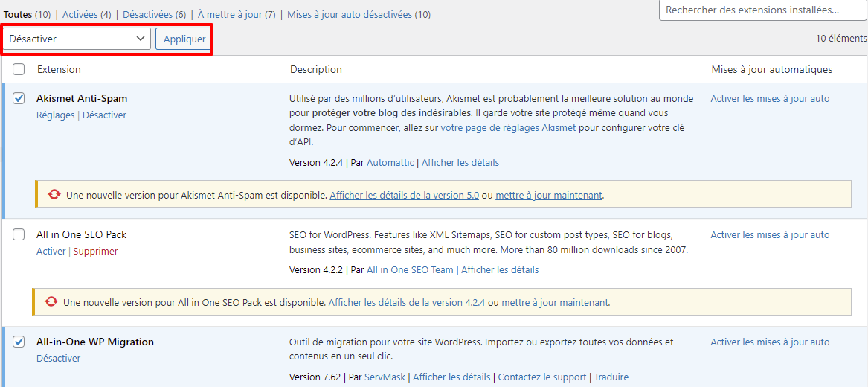Open Akismet Réglages link

pyautogui.click(x=55, y=115)
